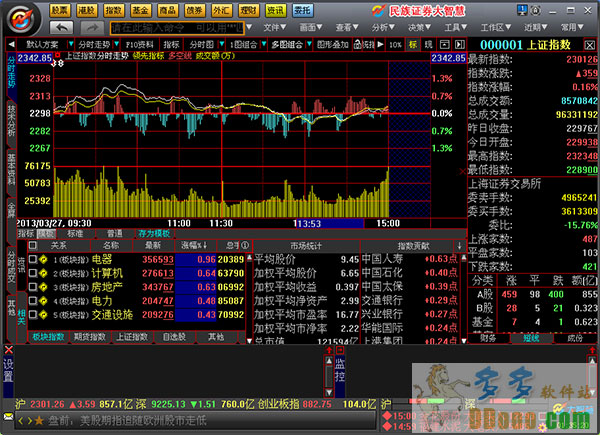The width and height of the screenshot is (600, 435).
Task: Click the blue 委托 button
Action: pyautogui.click(x=303, y=10)
